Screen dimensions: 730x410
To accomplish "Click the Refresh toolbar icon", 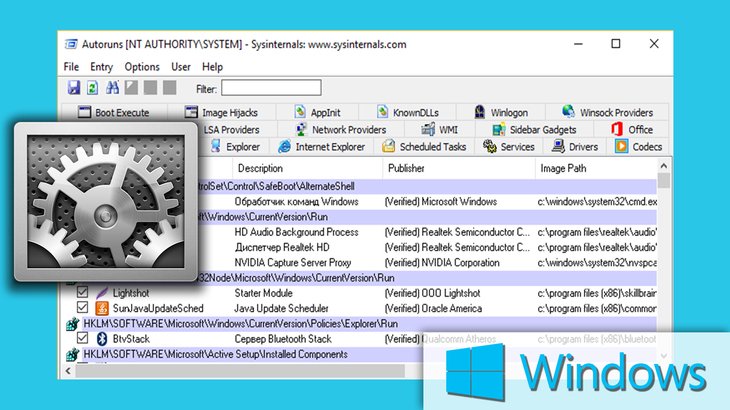I will tap(93, 87).
